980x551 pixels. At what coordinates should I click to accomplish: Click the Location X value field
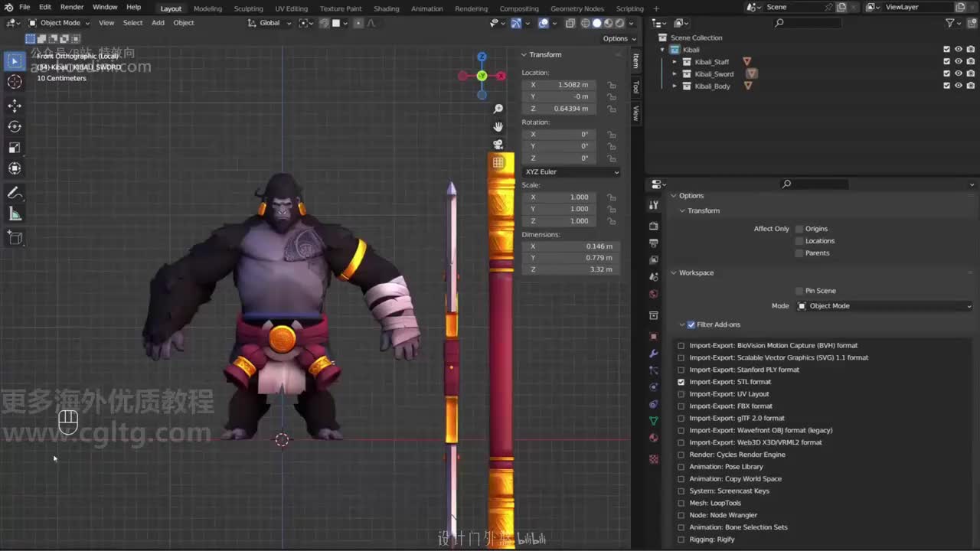pos(559,85)
